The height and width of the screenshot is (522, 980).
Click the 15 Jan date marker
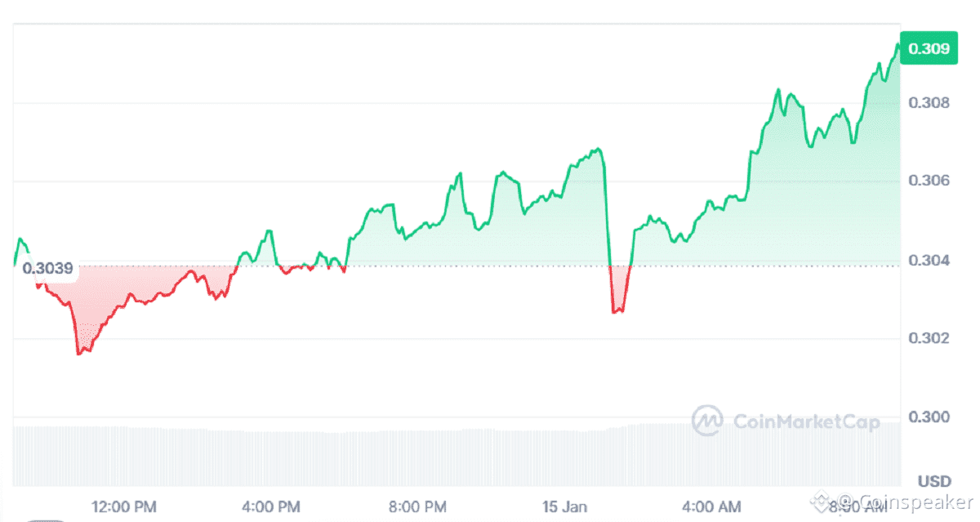[x=564, y=506]
